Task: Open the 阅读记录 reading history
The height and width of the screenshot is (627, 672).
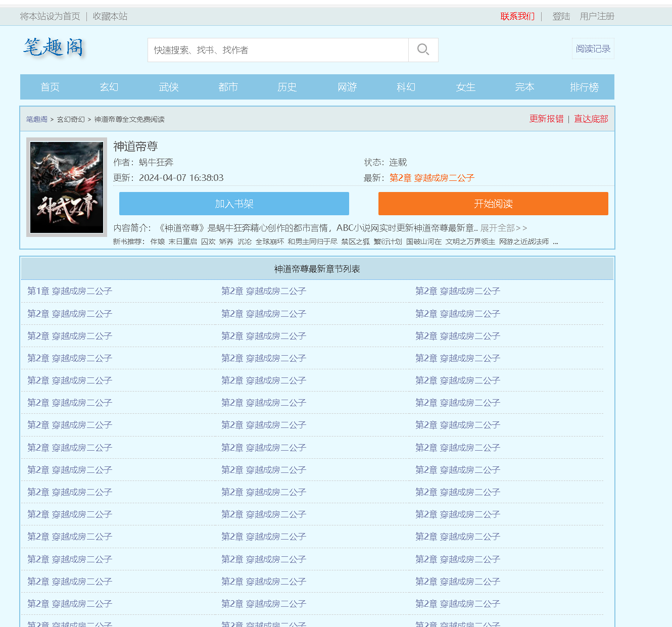Action: point(593,49)
